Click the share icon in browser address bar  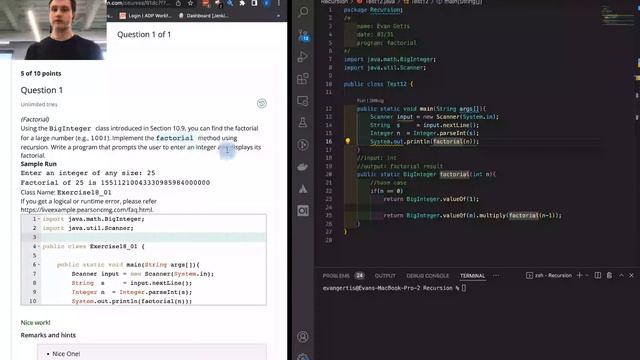[x=178, y=4]
